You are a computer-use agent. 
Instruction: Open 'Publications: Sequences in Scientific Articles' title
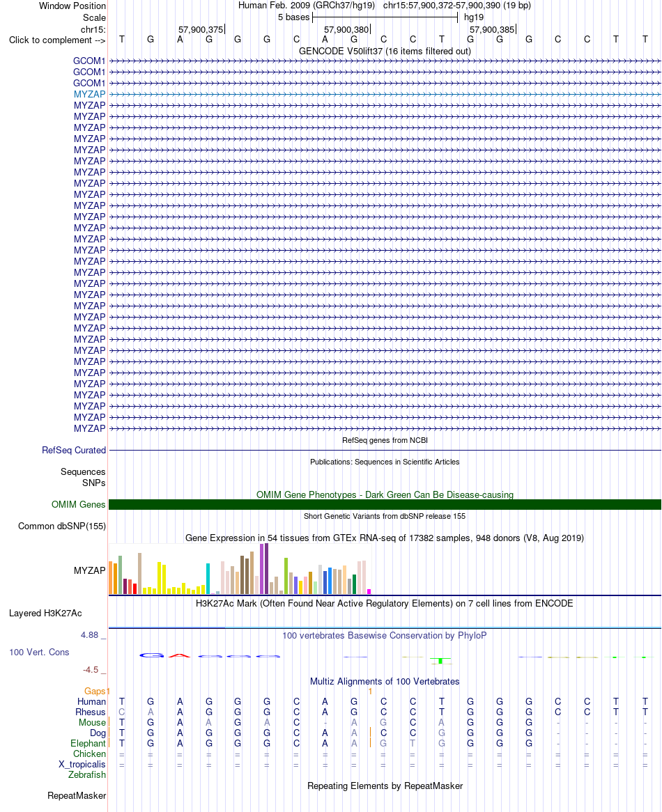[385, 462]
